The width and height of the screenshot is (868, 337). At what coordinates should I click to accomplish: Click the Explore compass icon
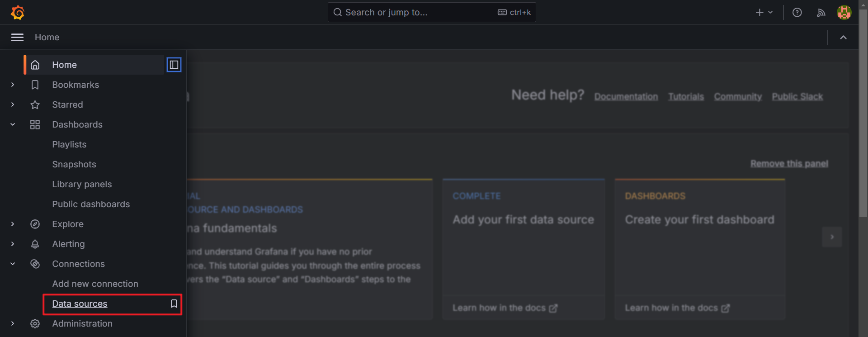(35, 224)
